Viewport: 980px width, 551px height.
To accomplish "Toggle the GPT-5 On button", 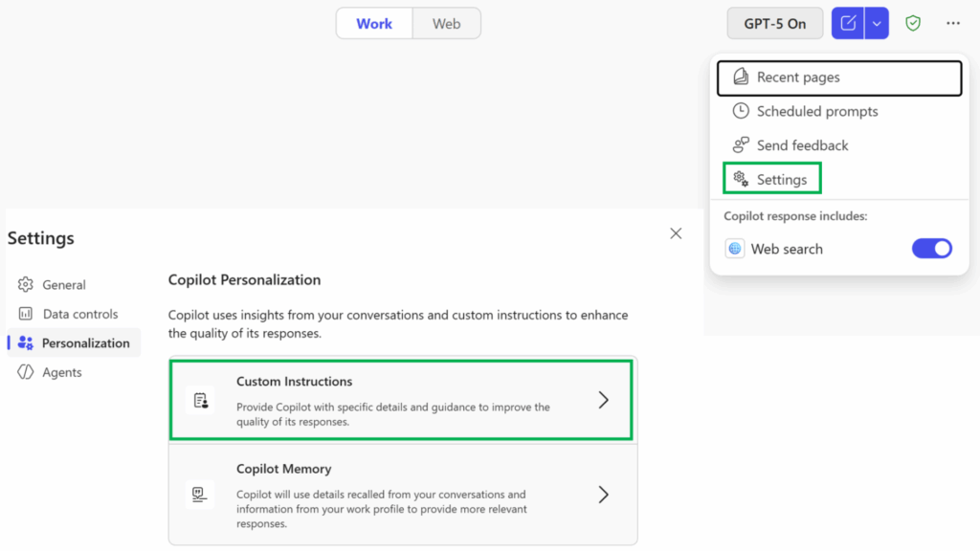I will point(775,24).
